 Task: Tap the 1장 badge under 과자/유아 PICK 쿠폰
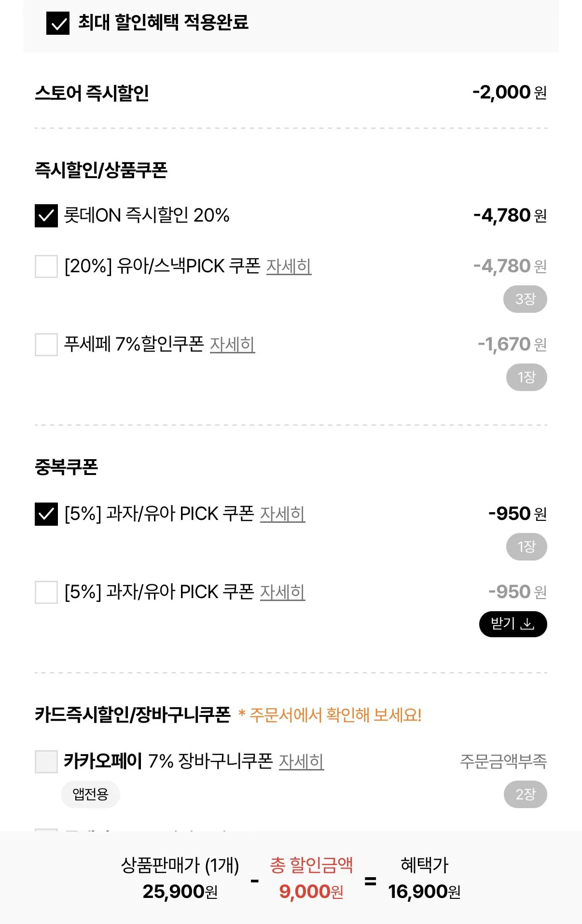point(527,547)
